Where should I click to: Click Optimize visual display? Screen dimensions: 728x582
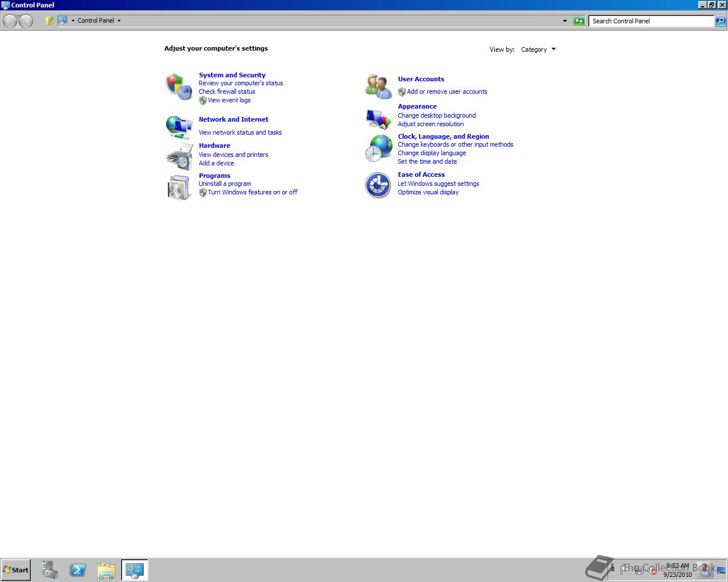pos(428,192)
